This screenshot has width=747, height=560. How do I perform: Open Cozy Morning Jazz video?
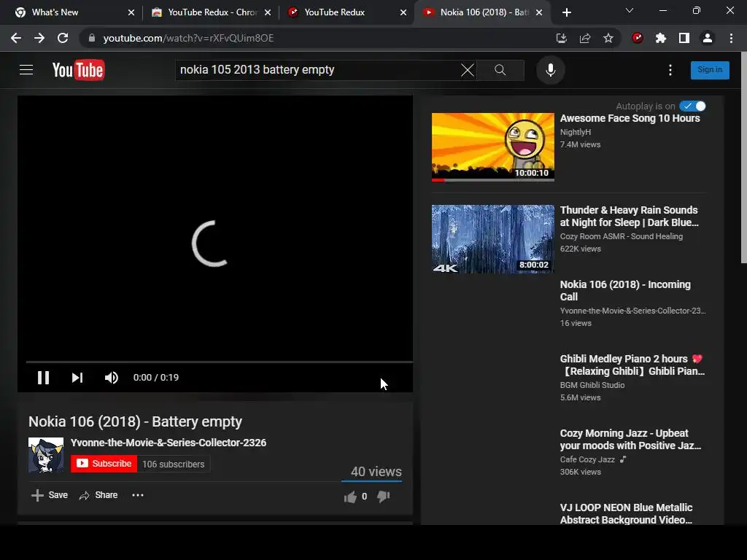pyautogui.click(x=630, y=439)
